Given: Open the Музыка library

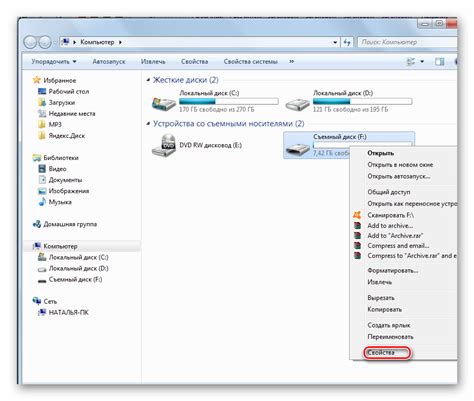Looking at the screenshot, I should tap(55, 202).
